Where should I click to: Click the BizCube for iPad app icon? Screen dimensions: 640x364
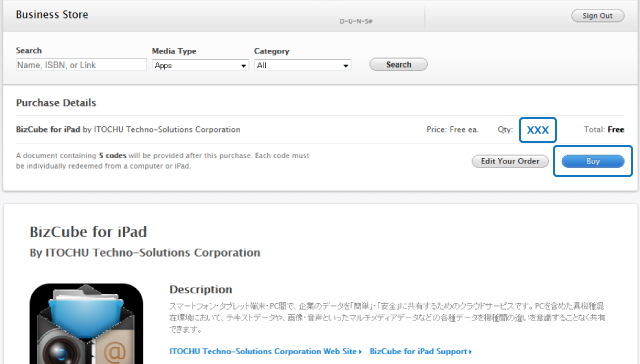(87, 324)
